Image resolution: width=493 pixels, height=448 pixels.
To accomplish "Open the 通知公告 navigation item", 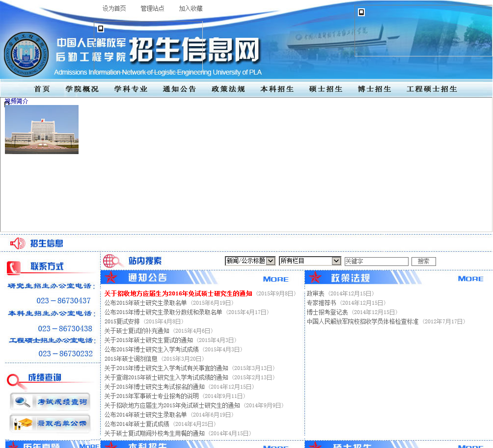I will click(x=180, y=89).
